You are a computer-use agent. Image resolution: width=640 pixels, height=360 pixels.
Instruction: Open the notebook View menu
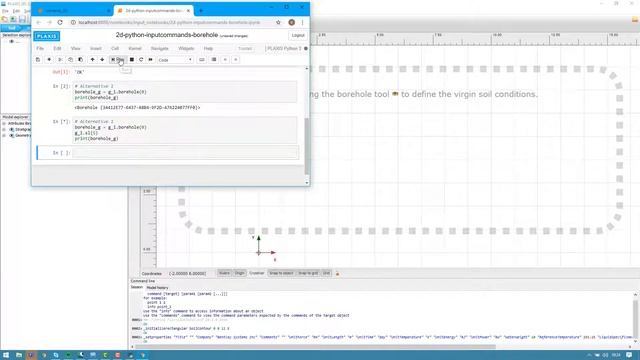click(76, 49)
